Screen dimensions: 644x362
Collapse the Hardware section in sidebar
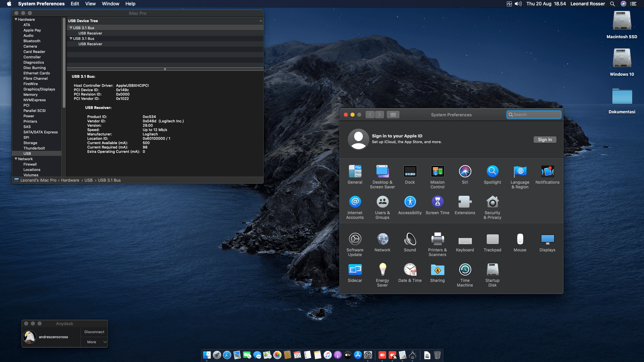16,19
